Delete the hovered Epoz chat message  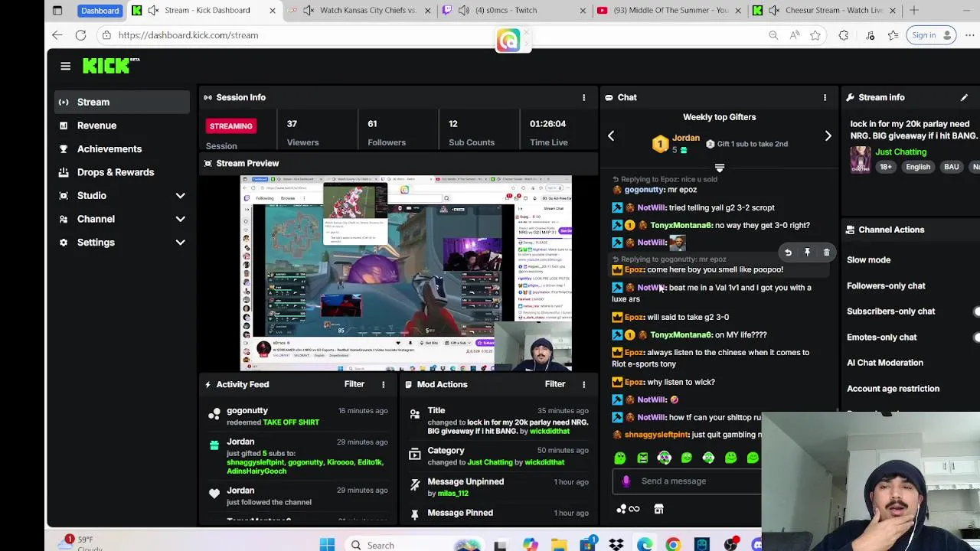tap(826, 253)
